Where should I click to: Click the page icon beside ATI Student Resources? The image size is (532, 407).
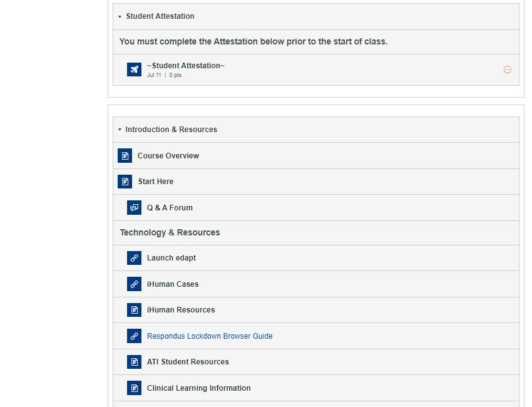(x=134, y=362)
